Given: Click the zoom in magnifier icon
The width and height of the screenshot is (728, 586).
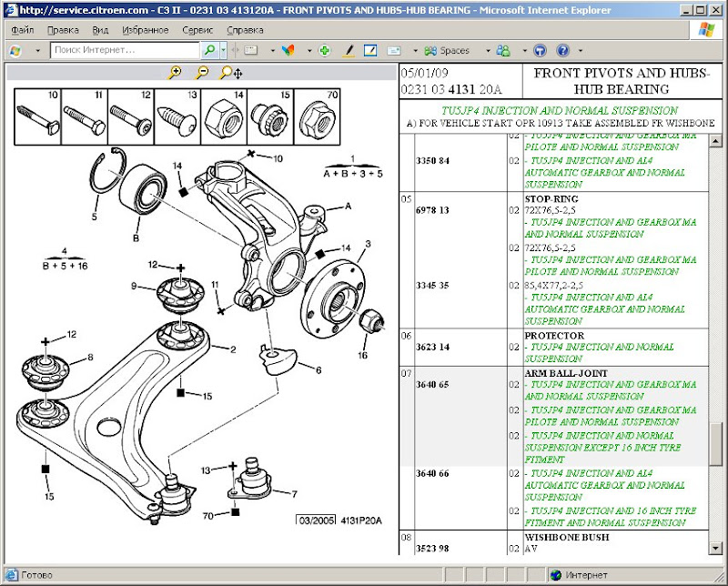Looking at the screenshot, I should click(x=176, y=72).
